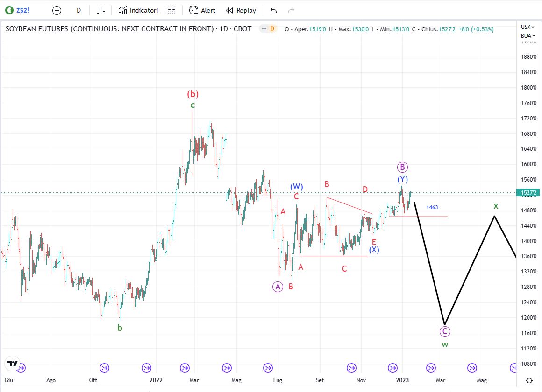Select the circled B wave label
542x392 pixels.
tap(402, 167)
